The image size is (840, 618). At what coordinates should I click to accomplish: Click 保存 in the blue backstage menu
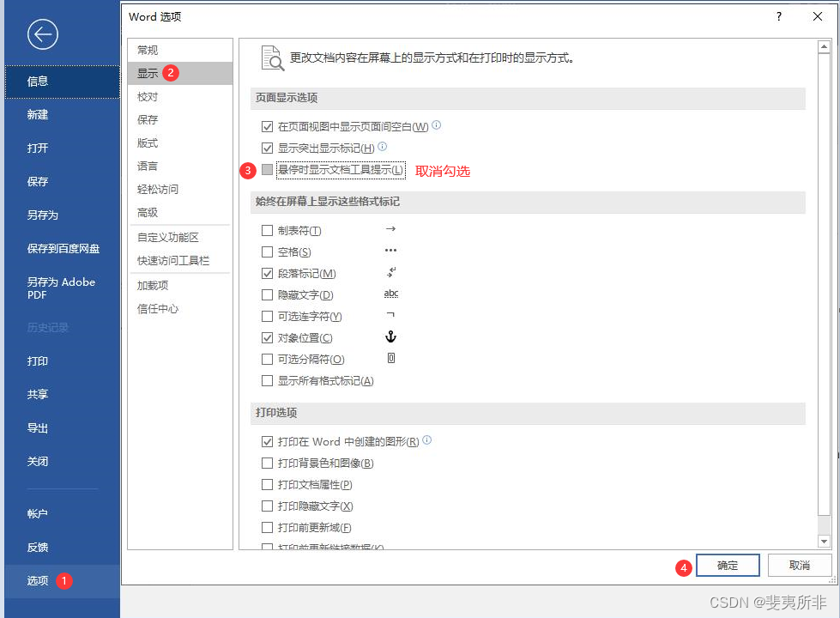62,182
